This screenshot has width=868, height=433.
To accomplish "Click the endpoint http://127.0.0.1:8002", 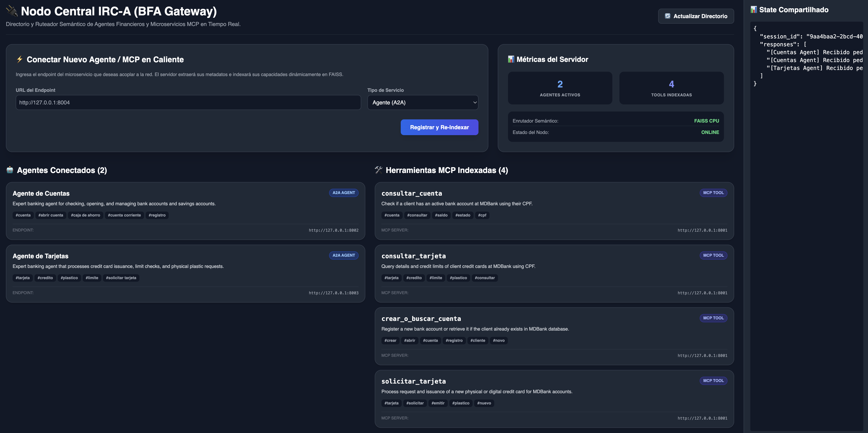I will [x=334, y=230].
